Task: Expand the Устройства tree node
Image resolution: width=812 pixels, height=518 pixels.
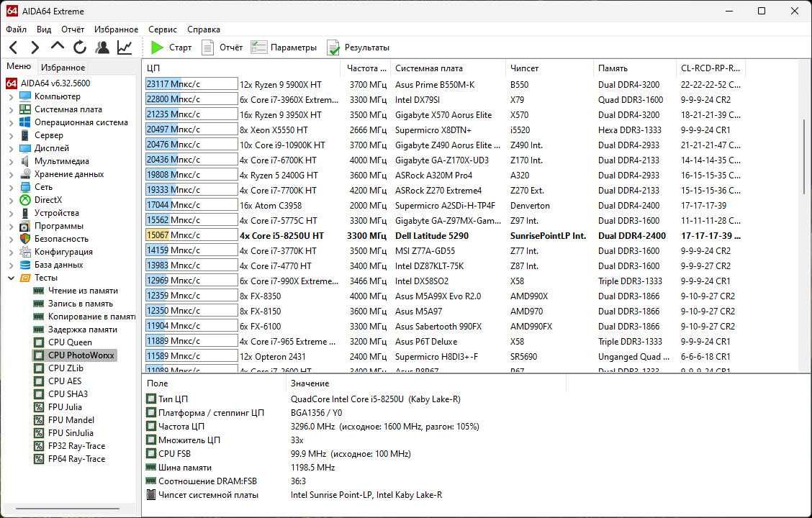Action: click(11, 213)
